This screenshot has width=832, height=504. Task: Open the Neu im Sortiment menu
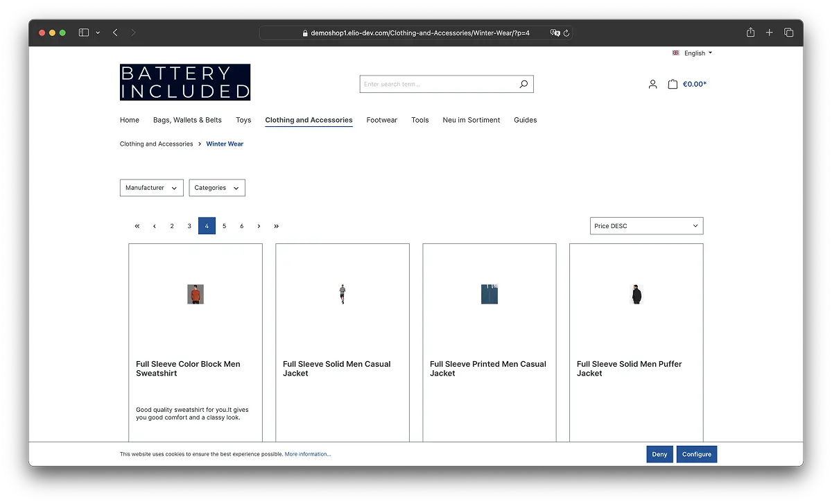click(x=471, y=120)
